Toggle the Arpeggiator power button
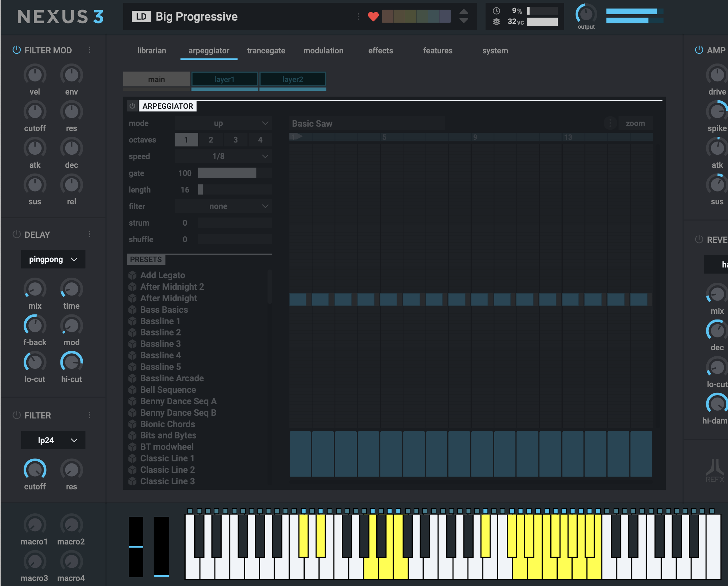Image resolution: width=728 pixels, height=586 pixels. [132, 106]
